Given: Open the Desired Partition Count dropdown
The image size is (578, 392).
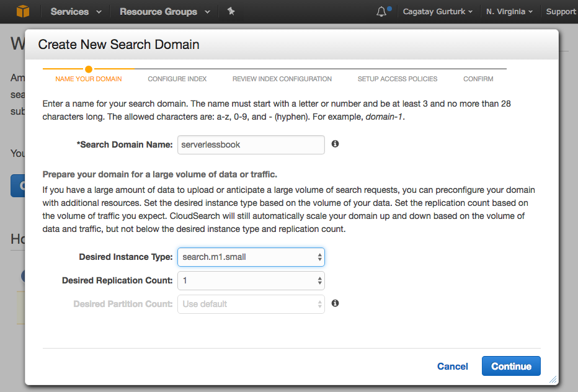Looking at the screenshot, I should [x=251, y=304].
